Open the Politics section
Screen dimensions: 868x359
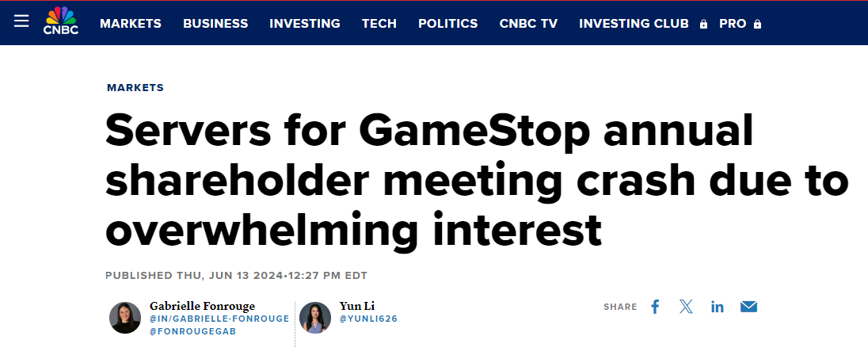click(x=448, y=24)
